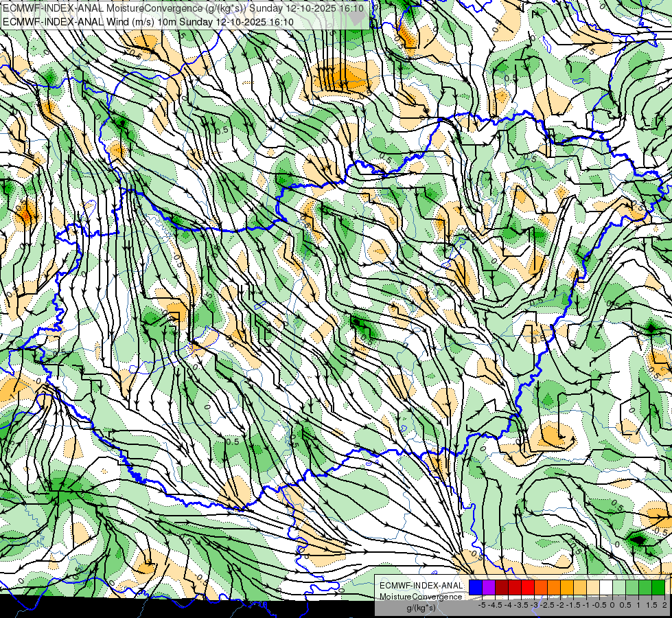The width and height of the screenshot is (672, 618).
Task: Select the -3 tick label on the legend
Action: pyautogui.click(x=534, y=605)
